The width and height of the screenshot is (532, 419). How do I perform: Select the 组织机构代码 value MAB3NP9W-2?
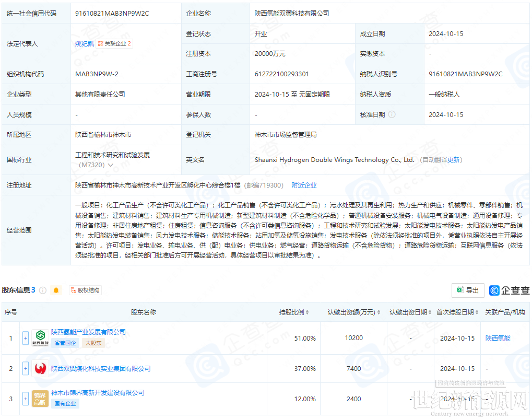tap(97, 74)
